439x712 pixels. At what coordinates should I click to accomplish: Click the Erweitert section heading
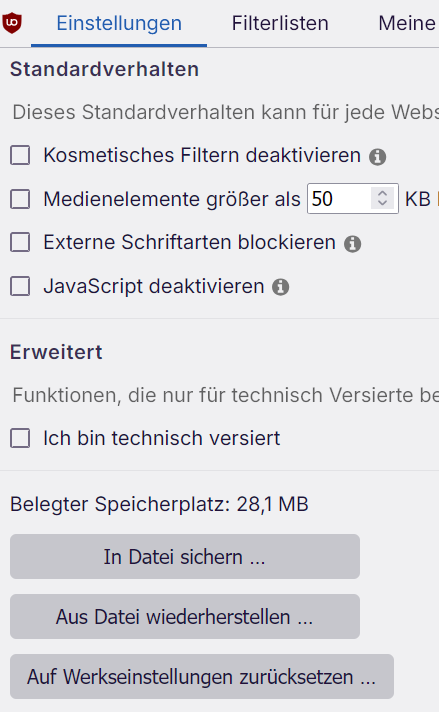[x=56, y=352]
